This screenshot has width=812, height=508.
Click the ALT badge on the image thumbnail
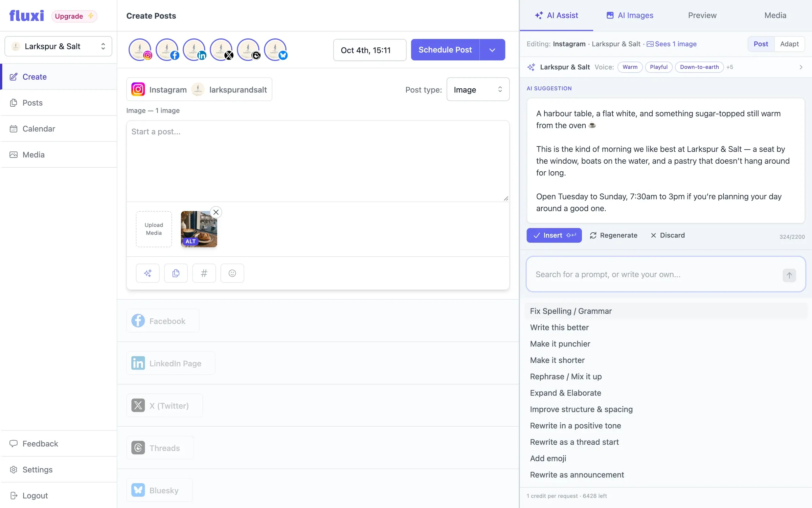click(190, 241)
